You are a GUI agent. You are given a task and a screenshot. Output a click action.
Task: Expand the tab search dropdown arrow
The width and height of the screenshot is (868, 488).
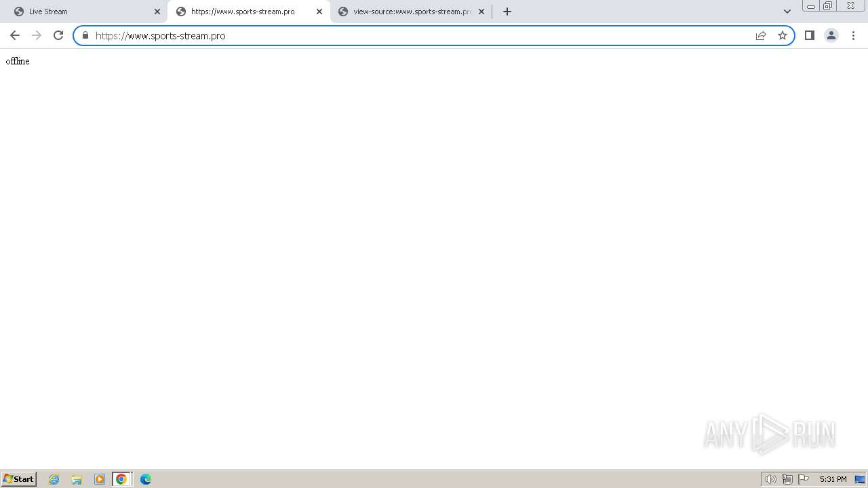pos(787,12)
